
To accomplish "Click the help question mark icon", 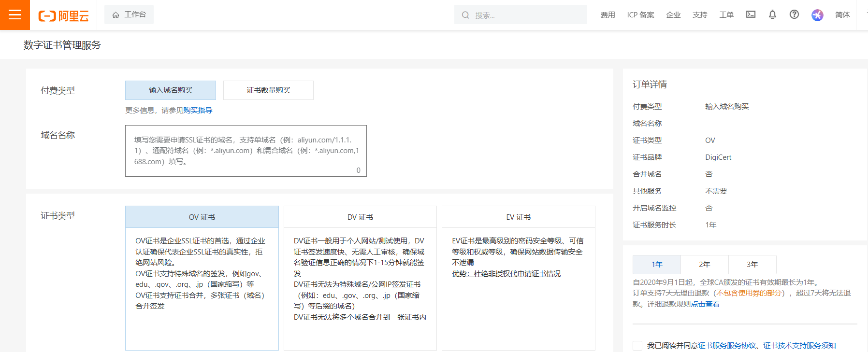I will pos(794,14).
